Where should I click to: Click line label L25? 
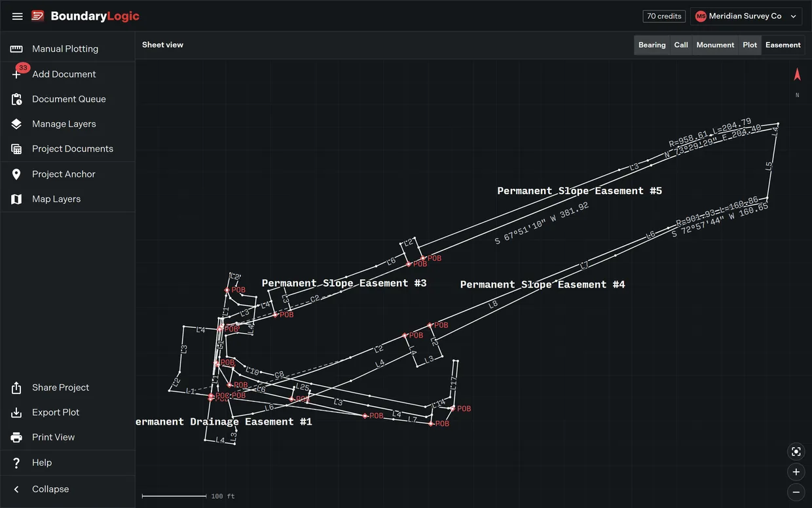click(302, 387)
